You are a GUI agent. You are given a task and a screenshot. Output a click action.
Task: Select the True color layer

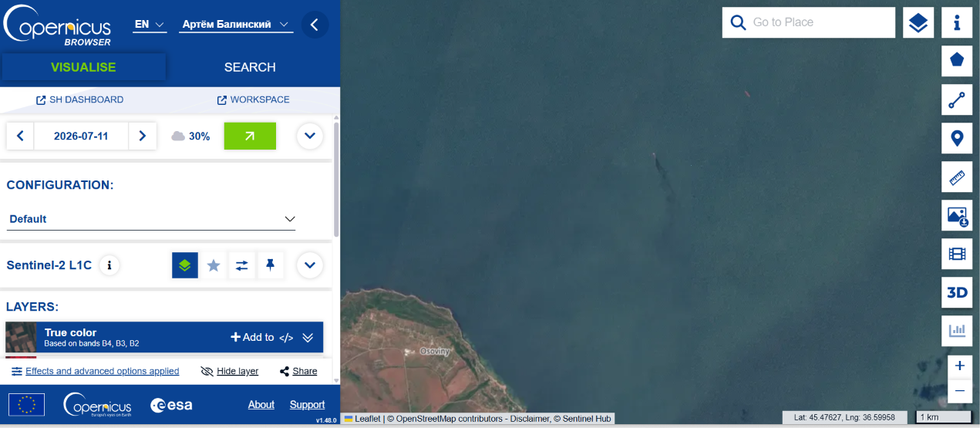click(164, 337)
